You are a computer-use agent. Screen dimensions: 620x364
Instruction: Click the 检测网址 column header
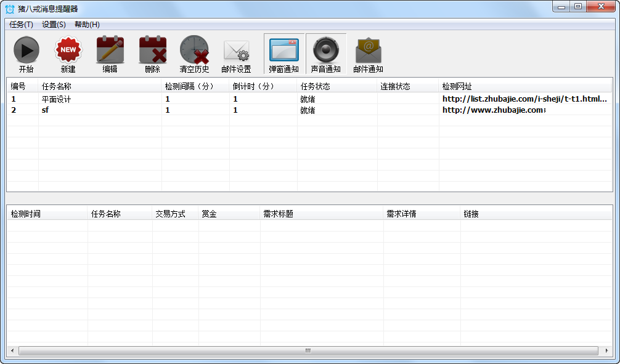point(525,87)
